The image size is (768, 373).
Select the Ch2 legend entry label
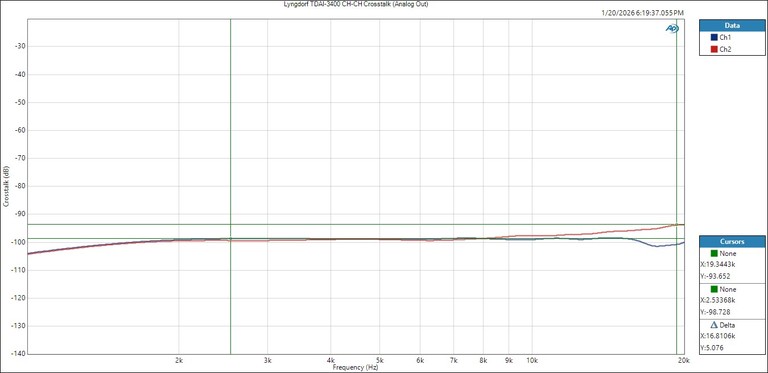(x=725, y=49)
